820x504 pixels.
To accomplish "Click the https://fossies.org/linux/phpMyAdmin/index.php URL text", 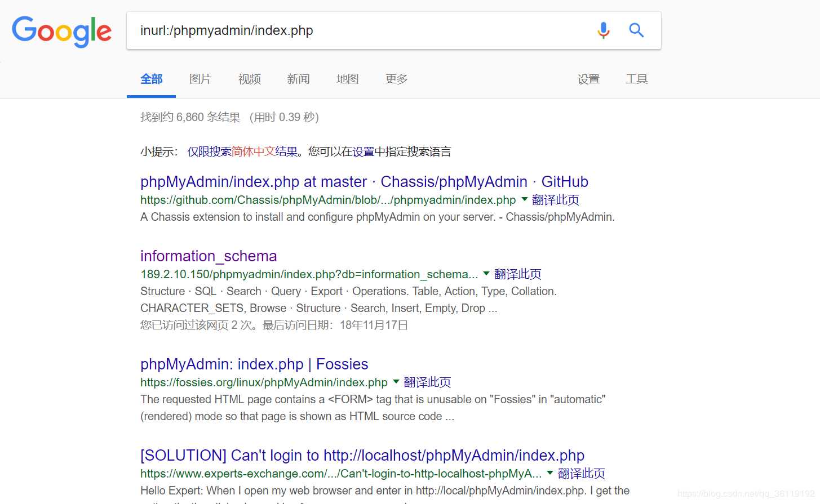I will [x=264, y=382].
